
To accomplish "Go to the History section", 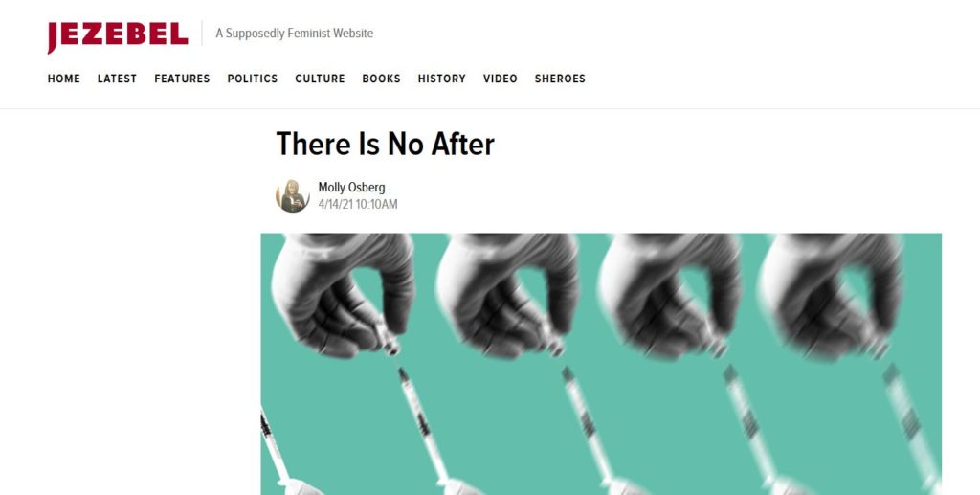I will (x=442, y=79).
